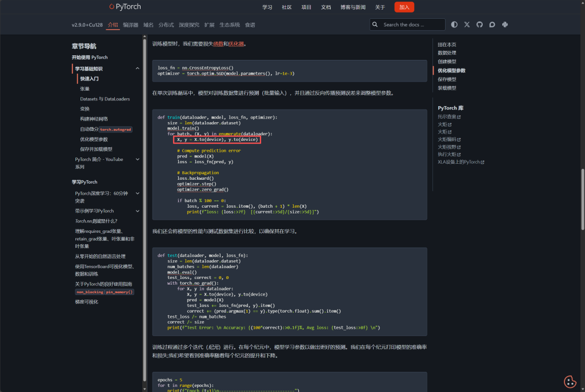
Task: Expand the PyTorch 简介 - YouTube 系列 section
Action: point(137,159)
